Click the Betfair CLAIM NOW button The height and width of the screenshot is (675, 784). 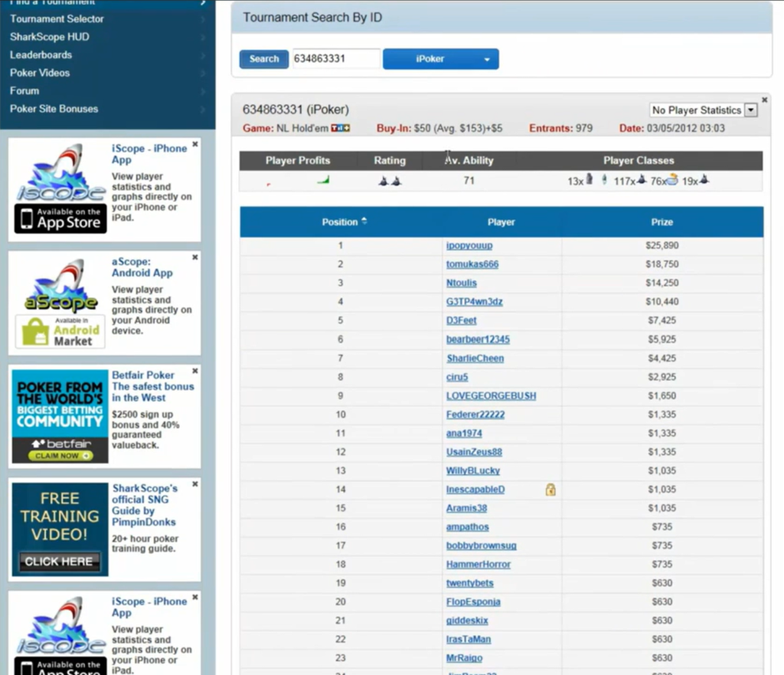[x=60, y=456]
